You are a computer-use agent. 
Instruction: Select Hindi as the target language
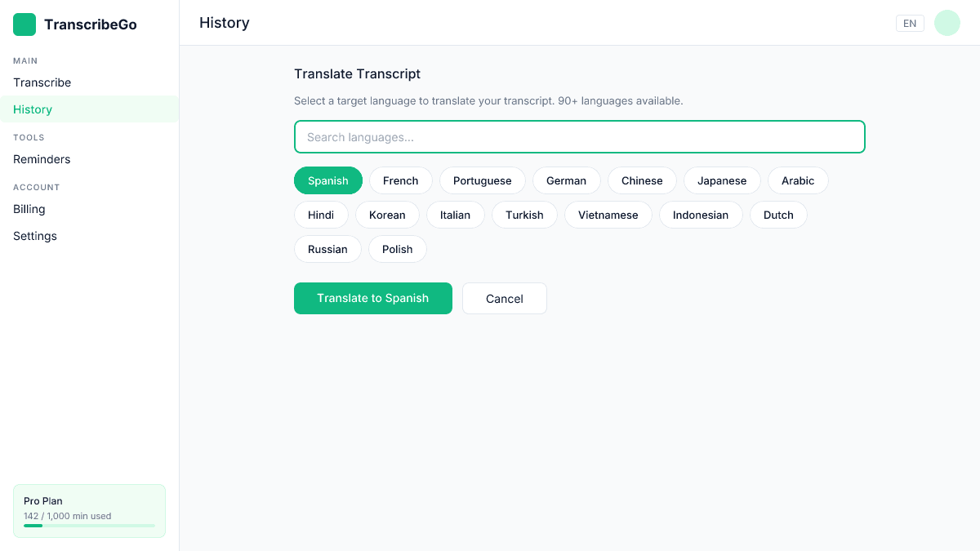[x=321, y=215]
